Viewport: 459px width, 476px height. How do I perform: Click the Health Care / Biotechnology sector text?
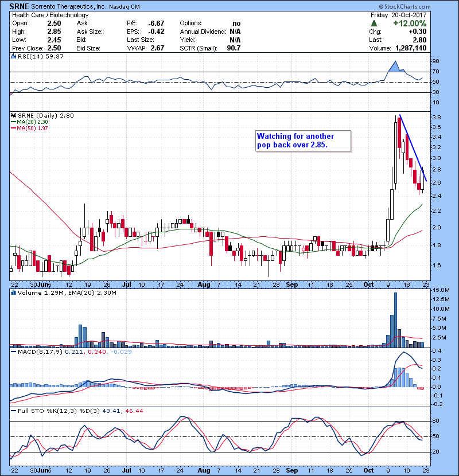coord(50,15)
